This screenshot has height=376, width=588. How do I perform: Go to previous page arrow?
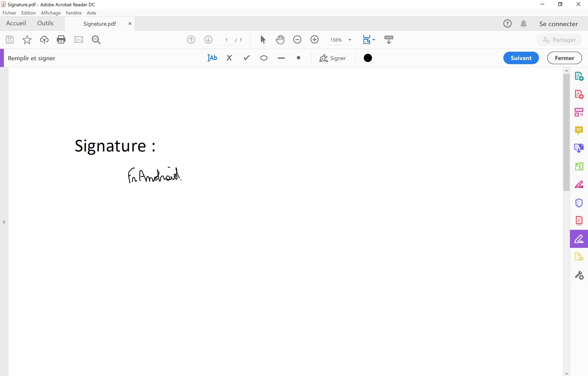(x=191, y=40)
